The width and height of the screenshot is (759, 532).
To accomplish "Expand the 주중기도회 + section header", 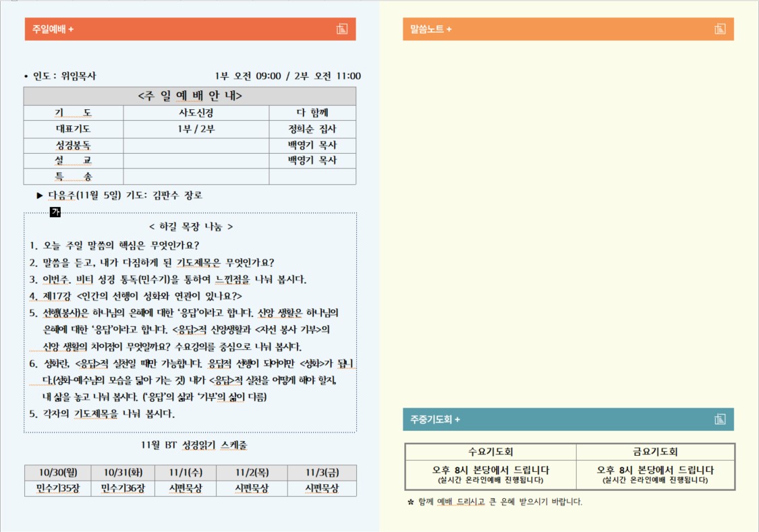I will click(x=435, y=419).
